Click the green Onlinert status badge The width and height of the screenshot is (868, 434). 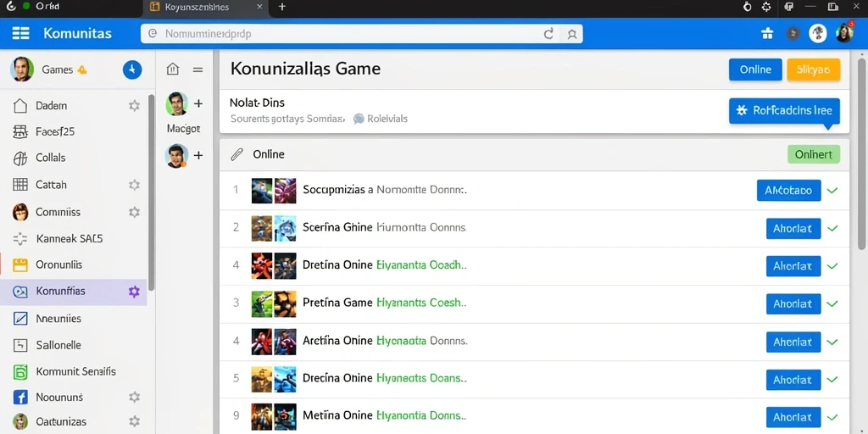814,154
